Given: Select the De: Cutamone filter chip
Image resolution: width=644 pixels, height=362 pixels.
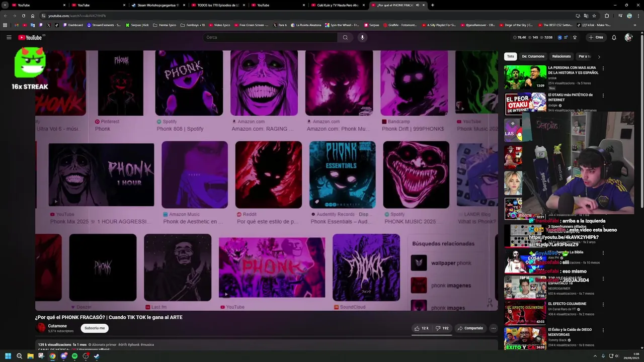Looking at the screenshot, I should click(533, 56).
